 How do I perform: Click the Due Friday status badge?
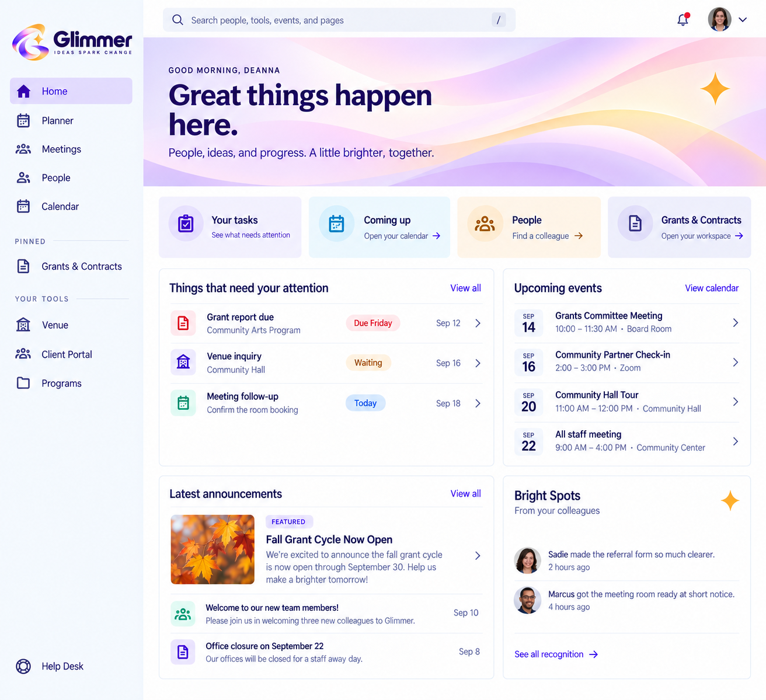pos(373,323)
